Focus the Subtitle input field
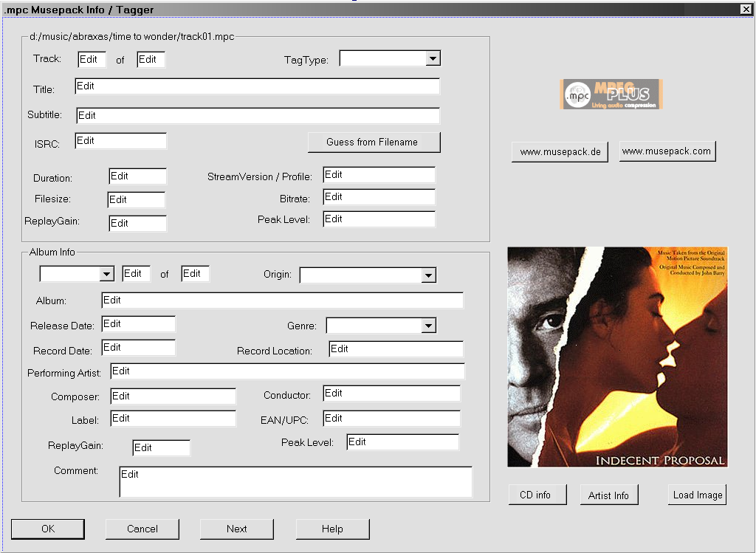 258,116
